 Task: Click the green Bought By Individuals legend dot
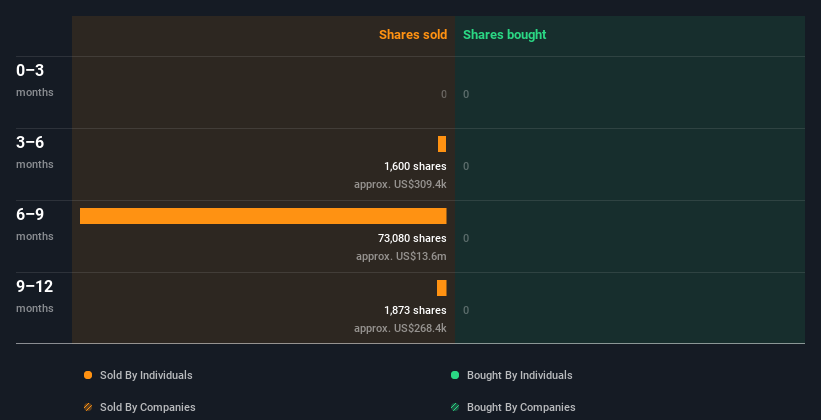[x=455, y=375]
